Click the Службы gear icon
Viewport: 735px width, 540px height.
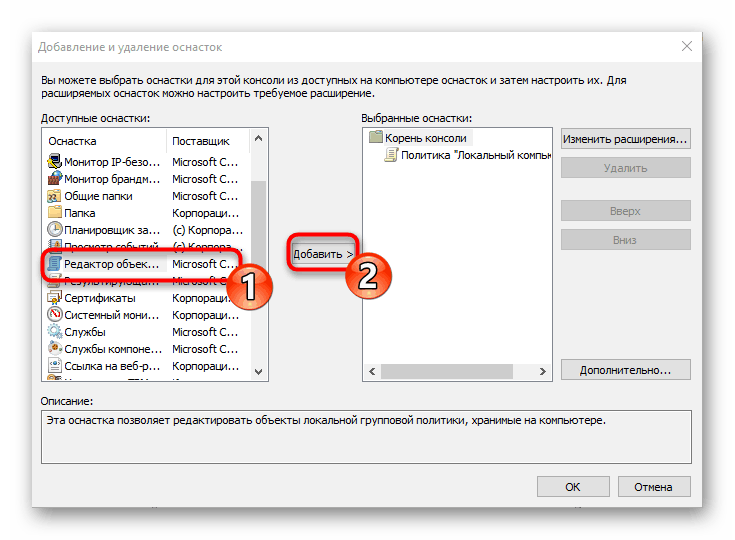(55, 332)
